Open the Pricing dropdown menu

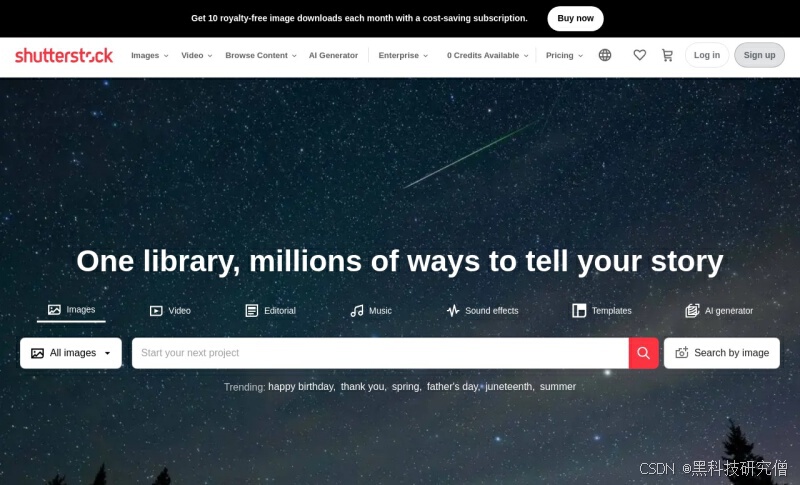(x=564, y=55)
